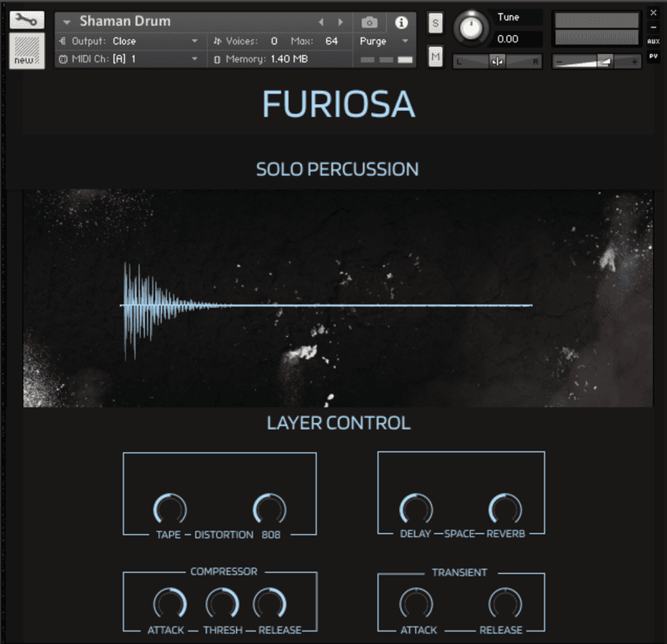
Task: Show instrument info with the i icon
Action: pyautogui.click(x=401, y=23)
